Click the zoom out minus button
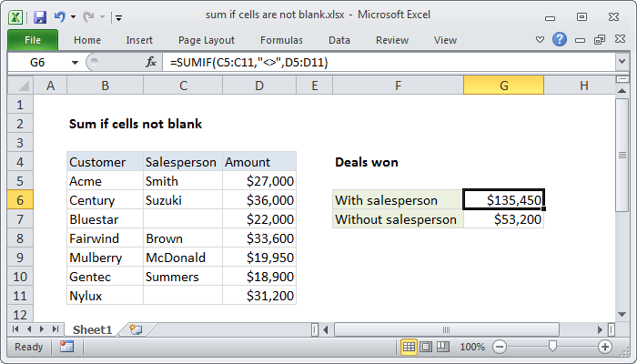The height and width of the screenshot is (364, 637). tap(500, 347)
